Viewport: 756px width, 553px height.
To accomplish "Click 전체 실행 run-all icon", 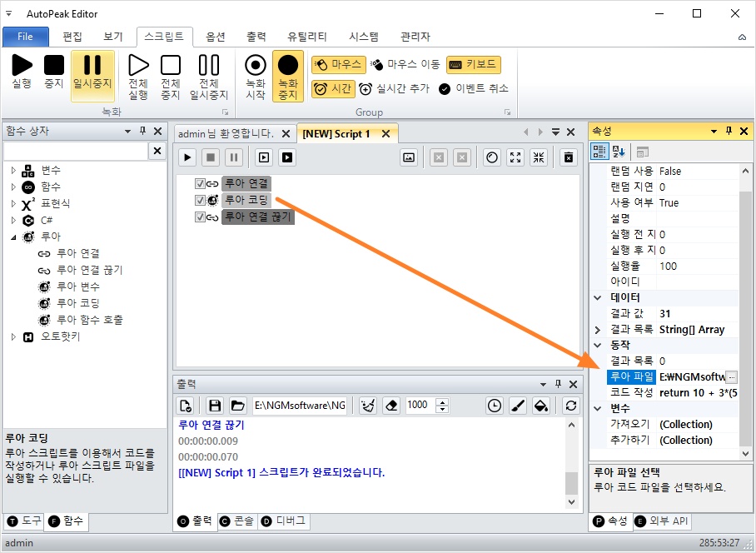I will point(138,76).
